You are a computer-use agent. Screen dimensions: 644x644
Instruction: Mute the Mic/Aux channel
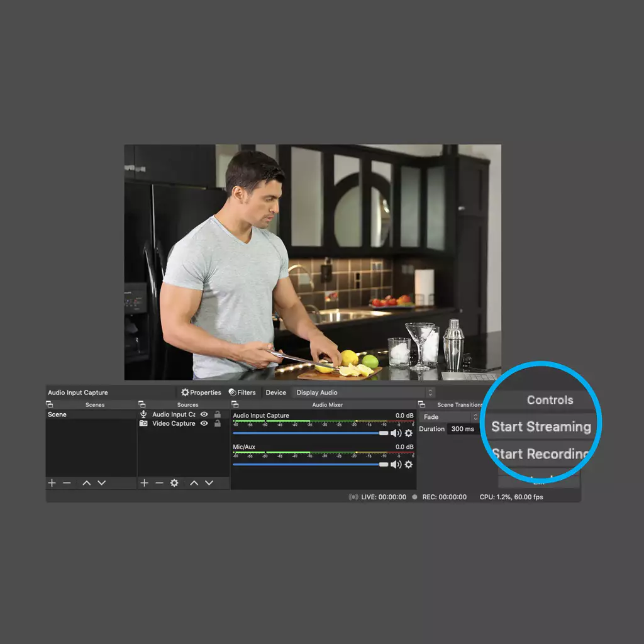tap(396, 465)
